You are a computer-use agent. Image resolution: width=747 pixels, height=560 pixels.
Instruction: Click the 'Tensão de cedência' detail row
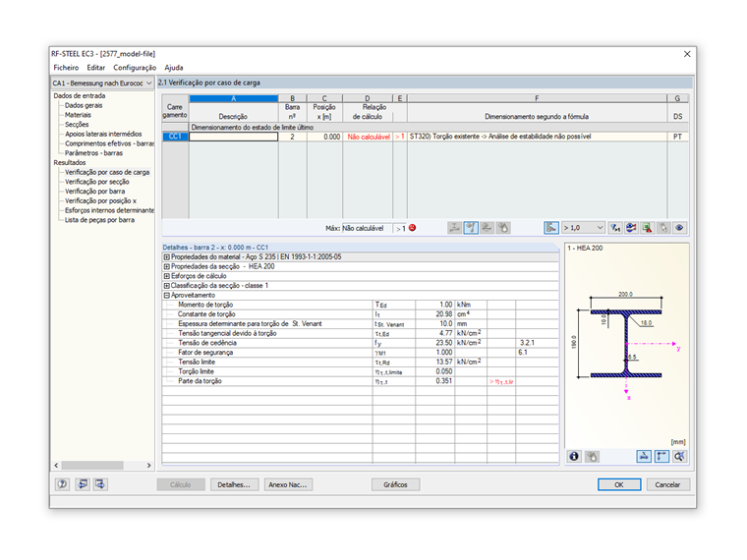(360, 343)
